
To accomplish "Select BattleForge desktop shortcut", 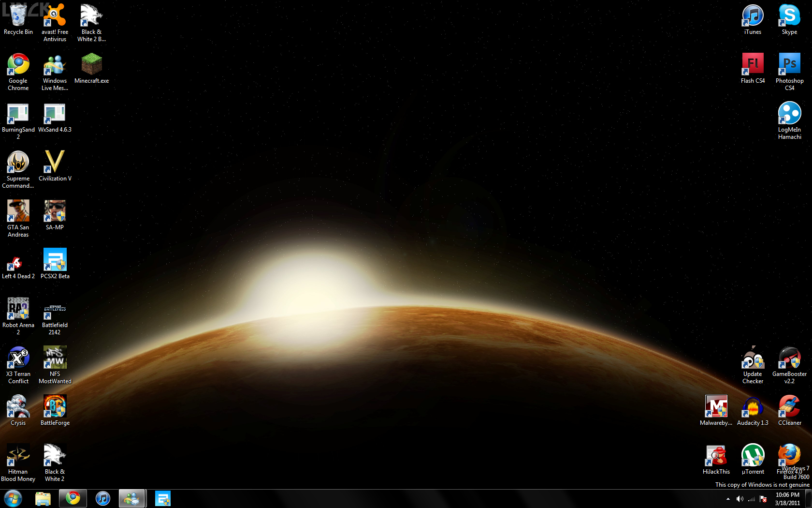I will tap(55, 410).
